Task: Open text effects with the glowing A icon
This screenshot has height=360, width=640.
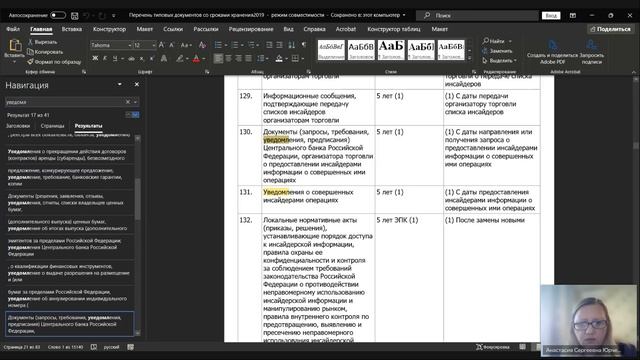Action: [x=164, y=59]
